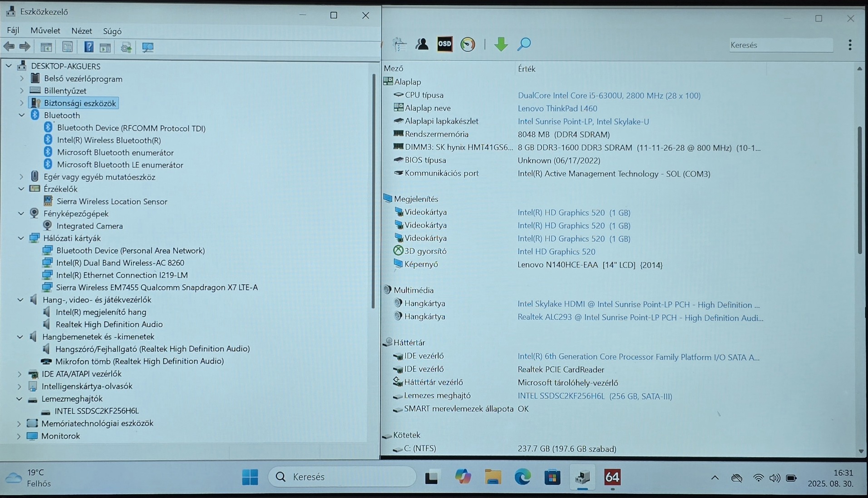Collapse the Lemezmeghajtók node

19,399
